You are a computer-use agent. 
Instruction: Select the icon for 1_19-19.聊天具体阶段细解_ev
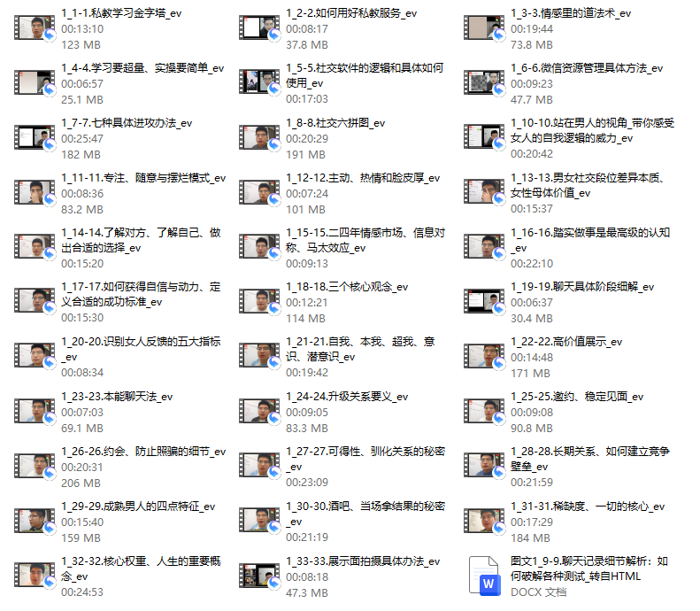(x=484, y=302)
